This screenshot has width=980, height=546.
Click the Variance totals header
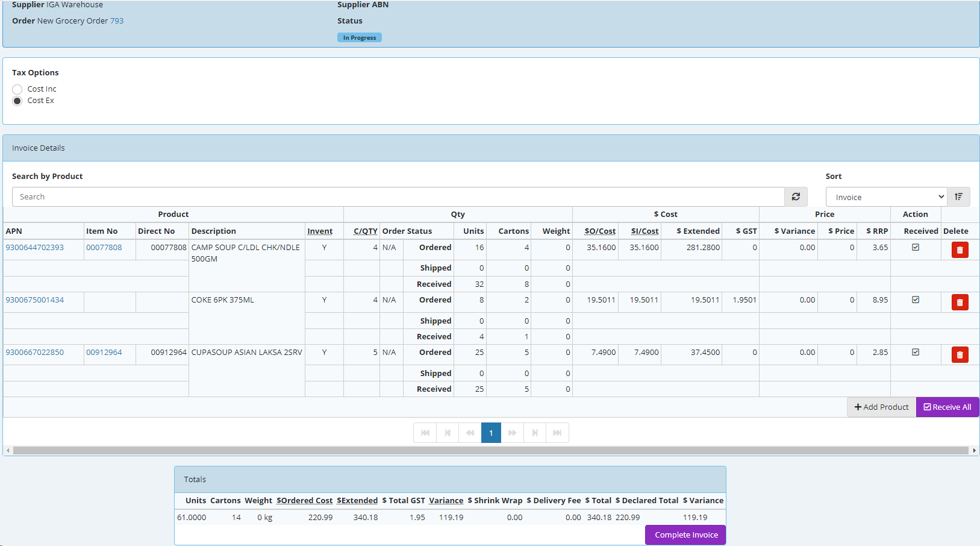[x=446, y=500]
